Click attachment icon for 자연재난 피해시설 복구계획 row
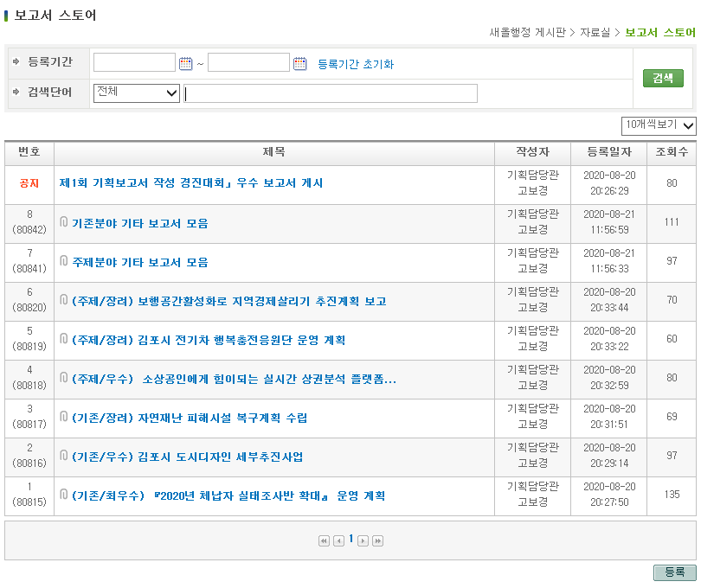701x588 pixels. point(63,417)
